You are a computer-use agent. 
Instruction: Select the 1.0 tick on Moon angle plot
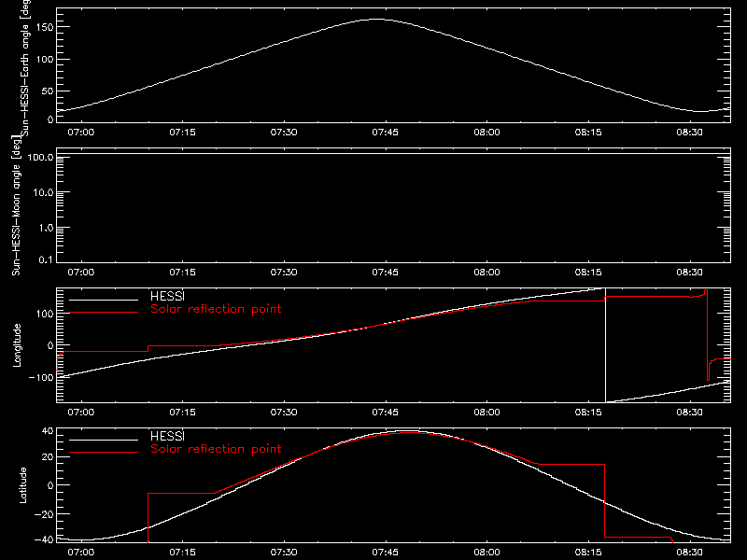pyautogui.click(x=46, y=228)
